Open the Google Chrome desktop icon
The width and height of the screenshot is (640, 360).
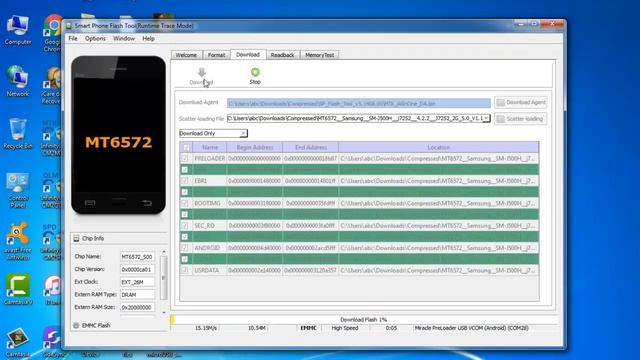tap(53, 33)
